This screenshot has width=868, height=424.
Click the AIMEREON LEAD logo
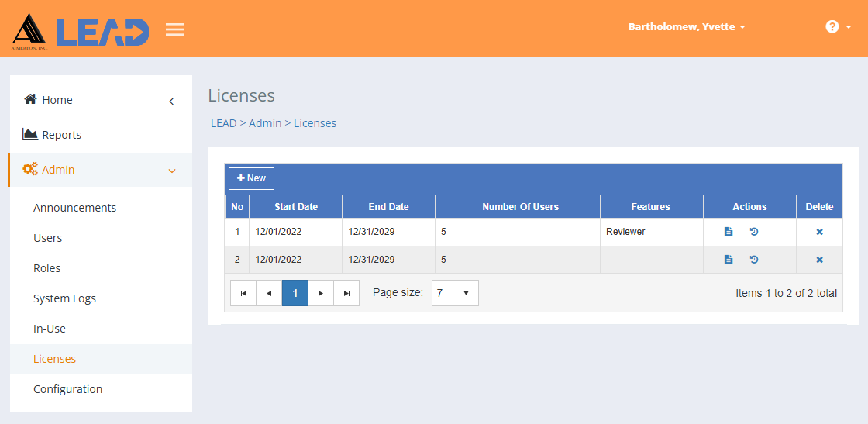click(x=81, y=31)
